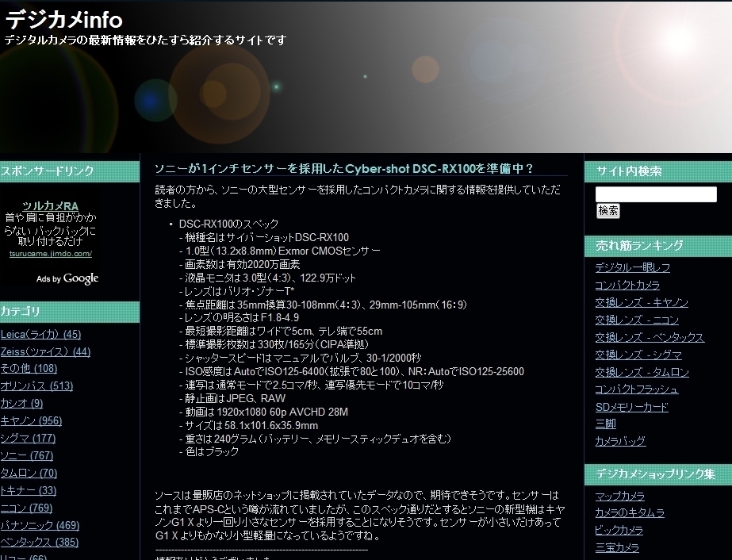The image size is (732, 560).
Task: Visit the ビックカメラ shop link
Action: tap(619, 530)
